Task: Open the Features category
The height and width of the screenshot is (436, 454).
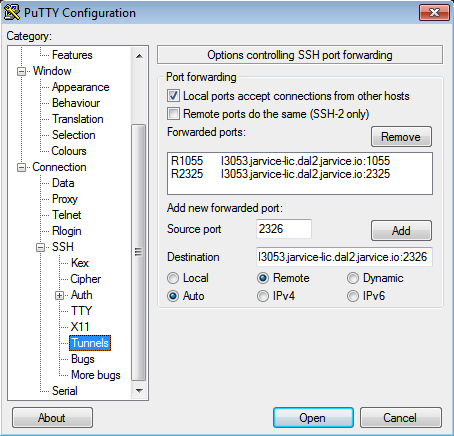Action: point(72,55)
